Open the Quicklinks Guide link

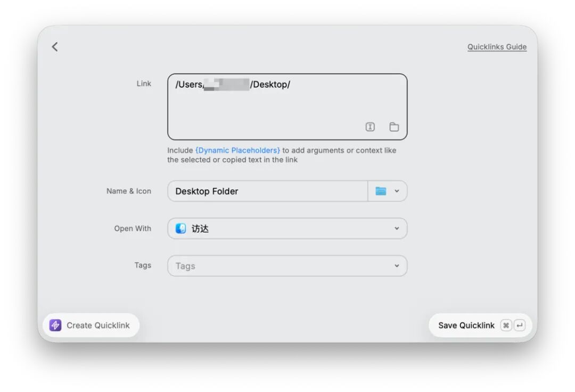point(497,47)
